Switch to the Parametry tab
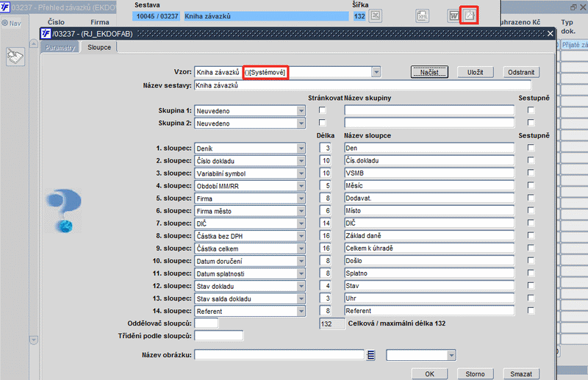This screenshot has height=380, width=588. [60, 47]
